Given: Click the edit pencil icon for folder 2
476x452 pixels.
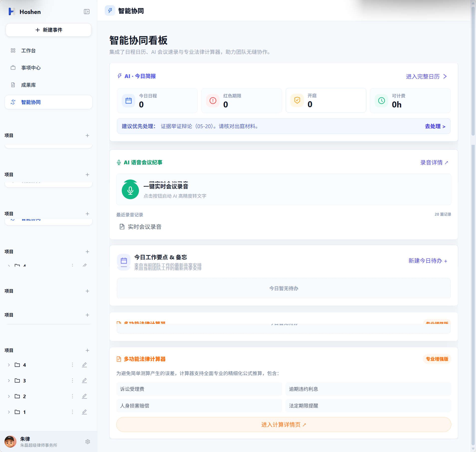Looking at the screenshot, I should tap(84, 396).
